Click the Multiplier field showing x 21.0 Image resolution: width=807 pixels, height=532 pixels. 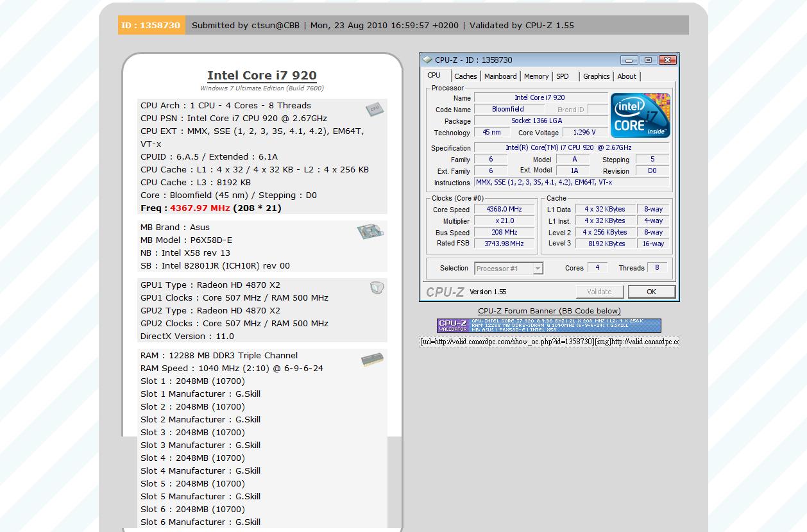504,221
